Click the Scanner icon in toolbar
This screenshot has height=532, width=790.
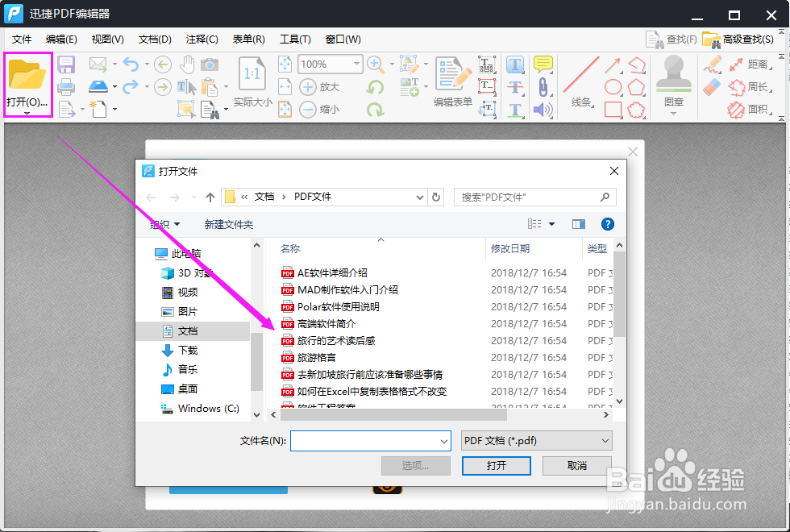(98, 87)
